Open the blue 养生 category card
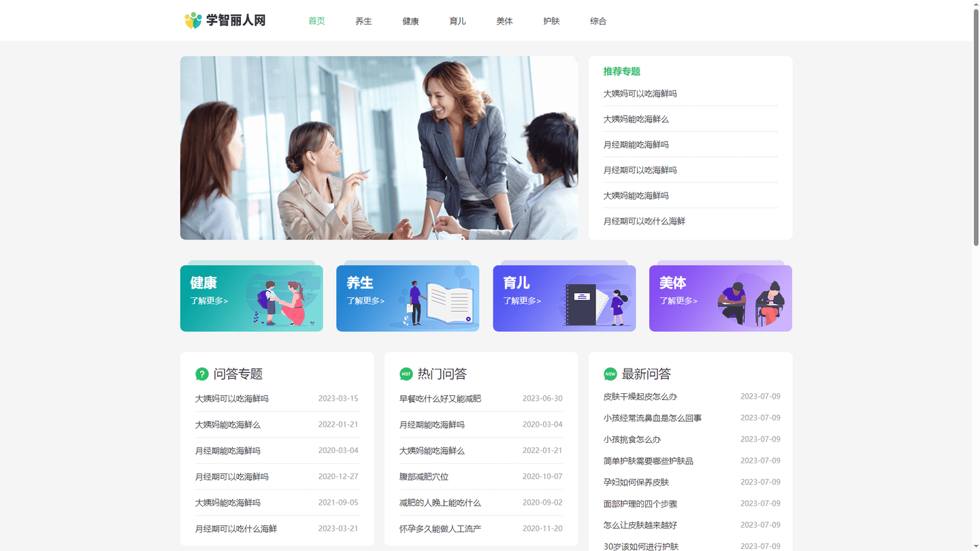The width and height of the screenshot is (980, 551). coord(408,298)
